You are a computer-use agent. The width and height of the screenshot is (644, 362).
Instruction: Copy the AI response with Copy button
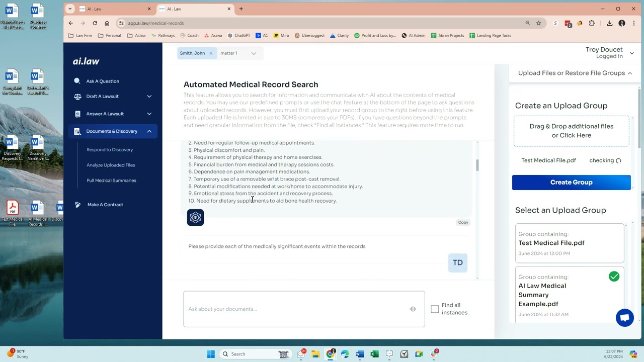[463, 222]
